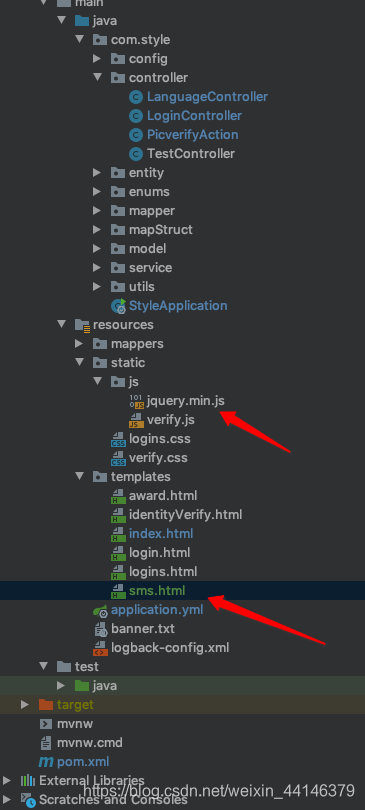Image resolution: width=365 pixels, height=810 pixels.
Task: Select verify.js file name
Action: [x=171, y=420]
